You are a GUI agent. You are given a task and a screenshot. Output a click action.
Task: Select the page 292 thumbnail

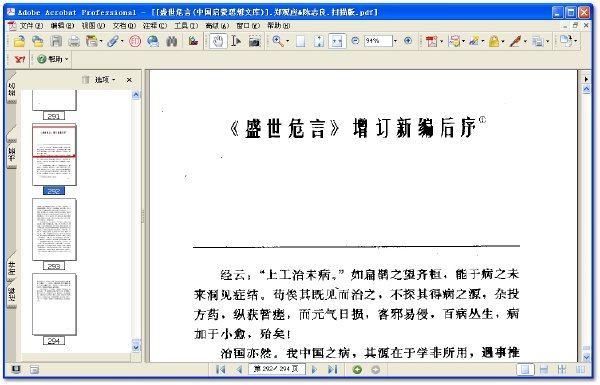(54, 155)
